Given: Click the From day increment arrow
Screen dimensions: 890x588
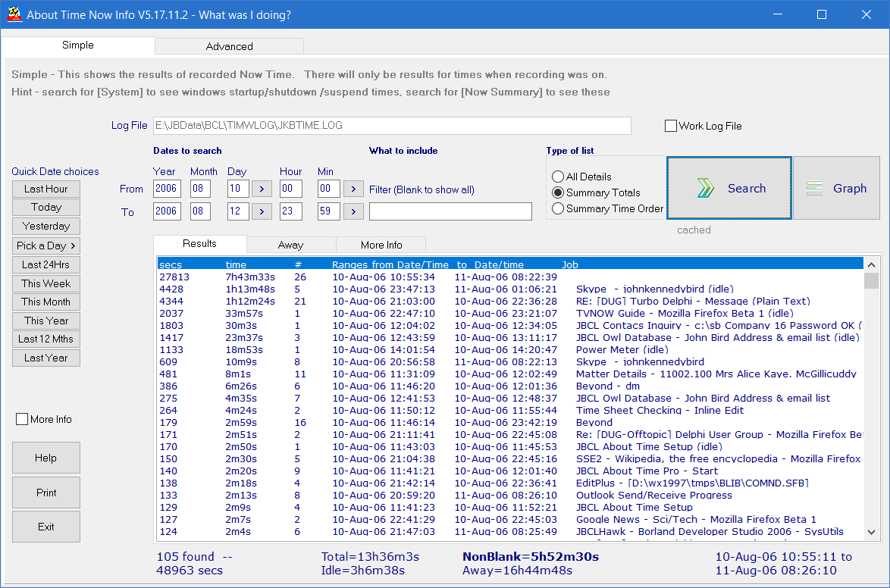Looking at the screenshot, I should (x=261, y=189).
